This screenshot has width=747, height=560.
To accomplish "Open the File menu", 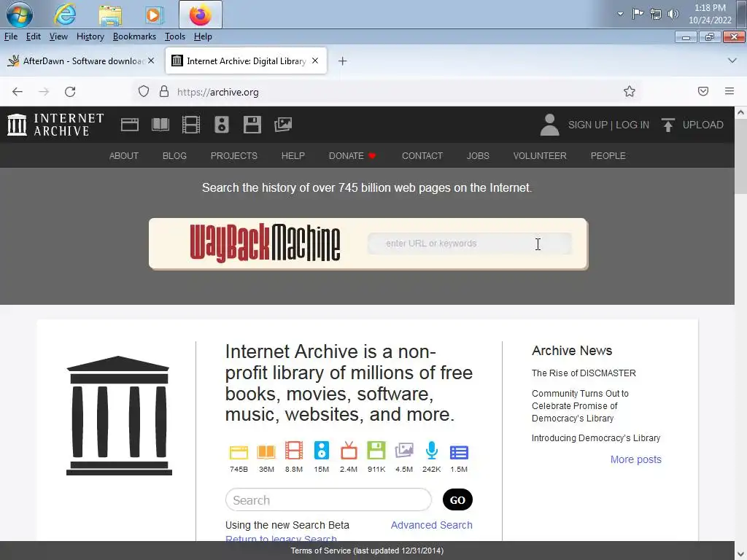I will click(x=10, y=36).
